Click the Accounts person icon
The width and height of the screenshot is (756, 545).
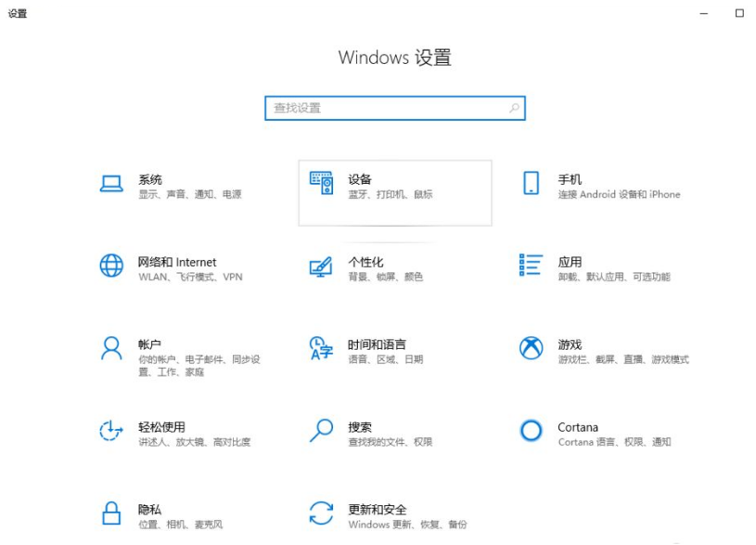click(x=111, y=349)
